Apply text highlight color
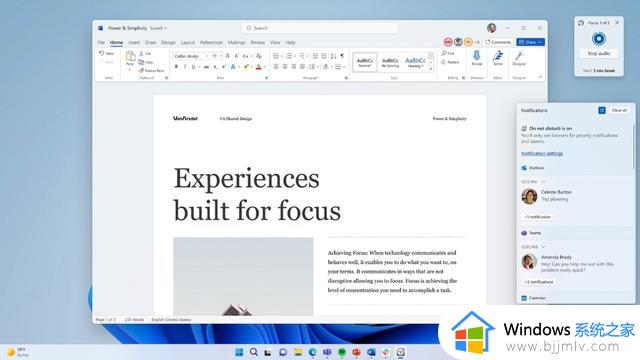 click(246, 67)
